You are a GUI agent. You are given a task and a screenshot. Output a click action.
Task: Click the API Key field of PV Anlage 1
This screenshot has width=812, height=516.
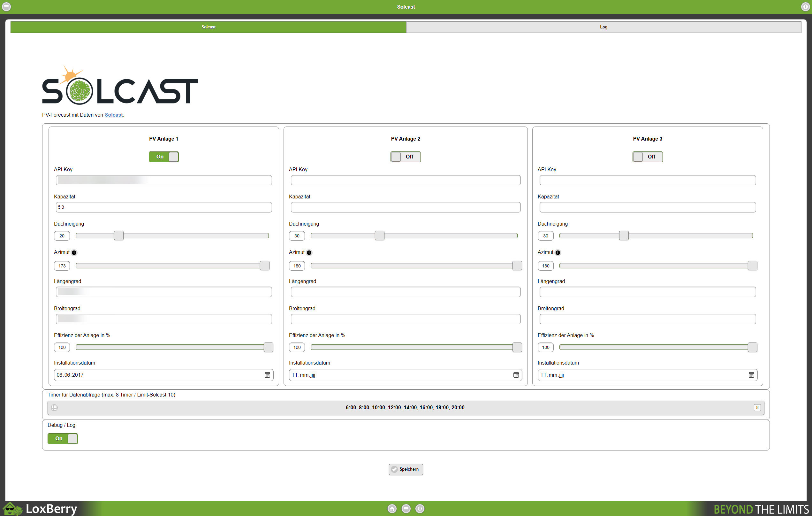pos(164,180)
